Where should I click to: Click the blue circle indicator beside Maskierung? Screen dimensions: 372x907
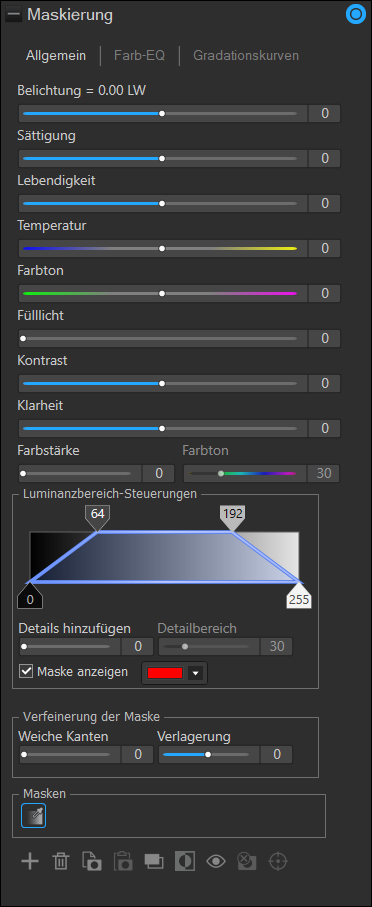click(x=353, y=15)
